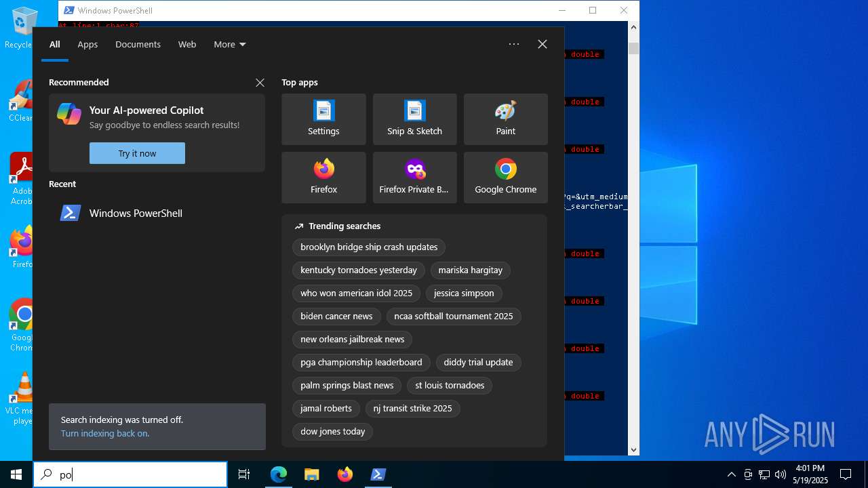Switch to Apps search tab

coord(87,44)
